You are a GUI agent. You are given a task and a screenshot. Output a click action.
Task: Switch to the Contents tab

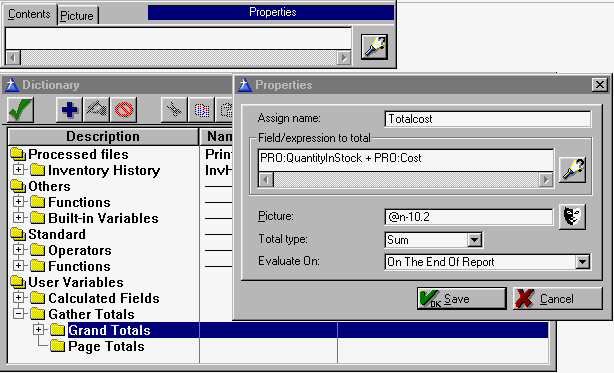tap(29, 14)
